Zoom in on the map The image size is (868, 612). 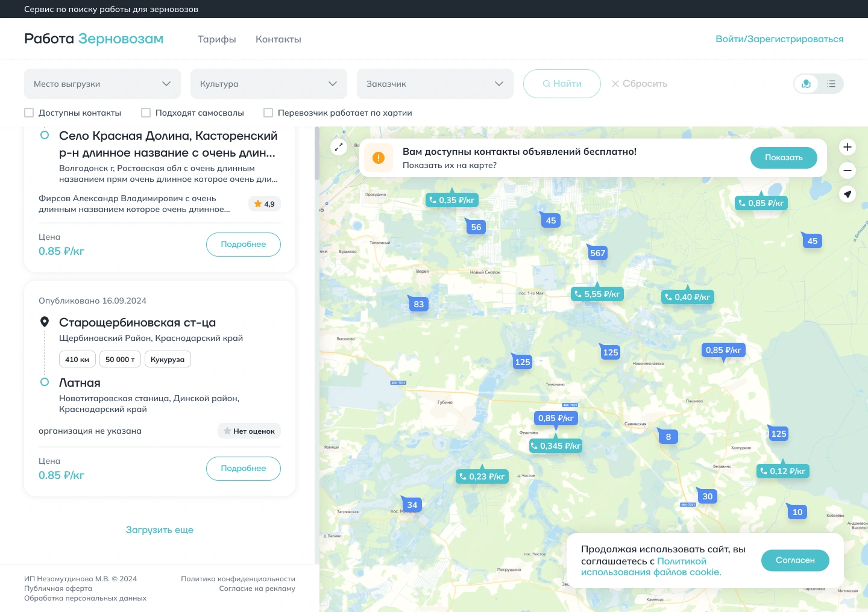[x=848, y=147]
